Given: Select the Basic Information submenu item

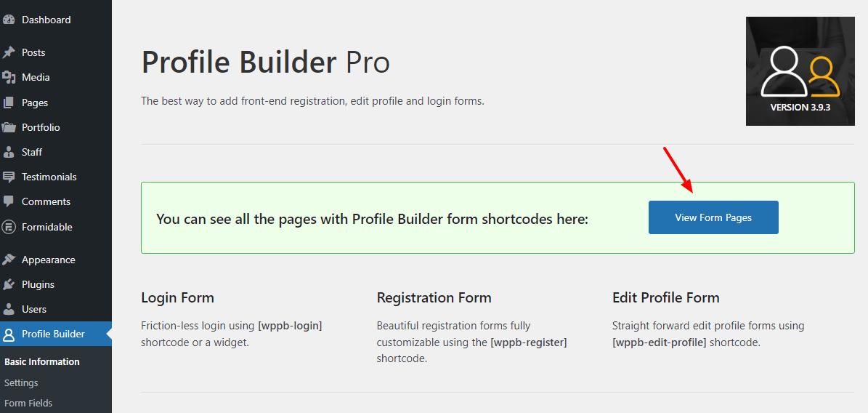Looking at the screenshot, I should [42, 361].
